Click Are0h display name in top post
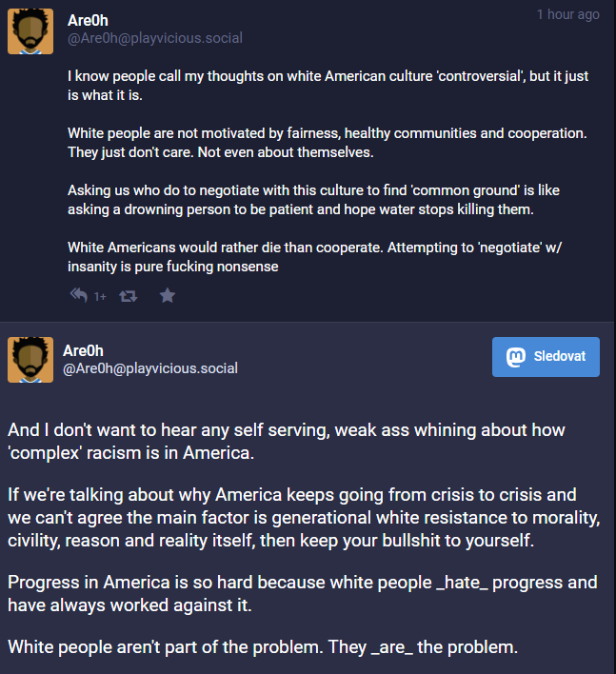 tap(88, 20)
